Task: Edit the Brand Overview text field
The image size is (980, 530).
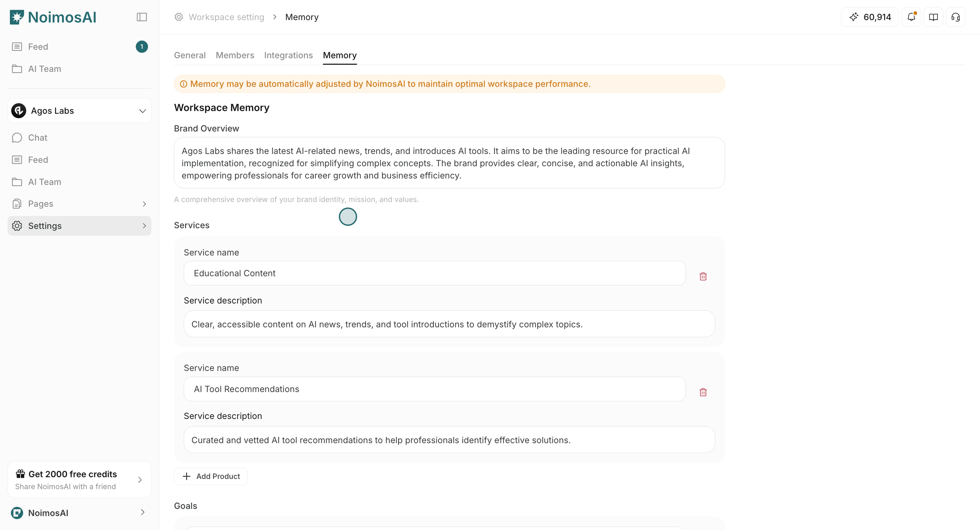Action: [449, 163]
